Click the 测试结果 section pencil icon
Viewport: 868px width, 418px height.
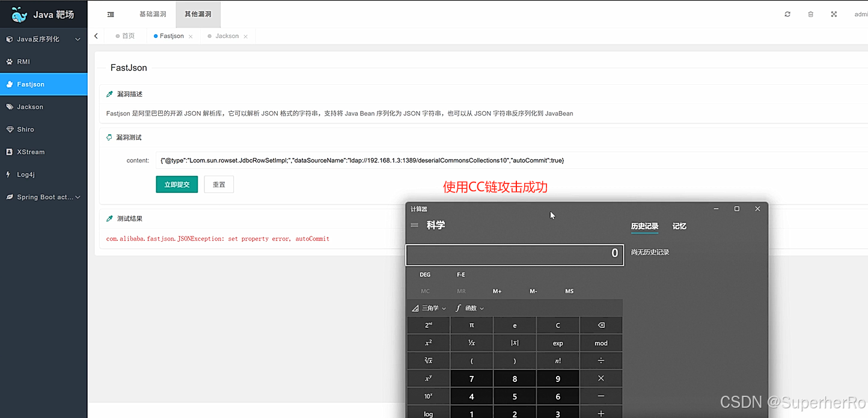click(x=109, y=219)
